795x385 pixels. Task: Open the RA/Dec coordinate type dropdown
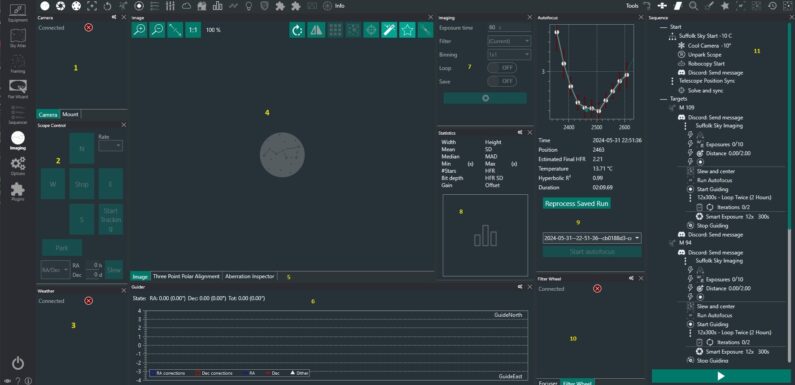pyautogui.click(x=55, y=270)
